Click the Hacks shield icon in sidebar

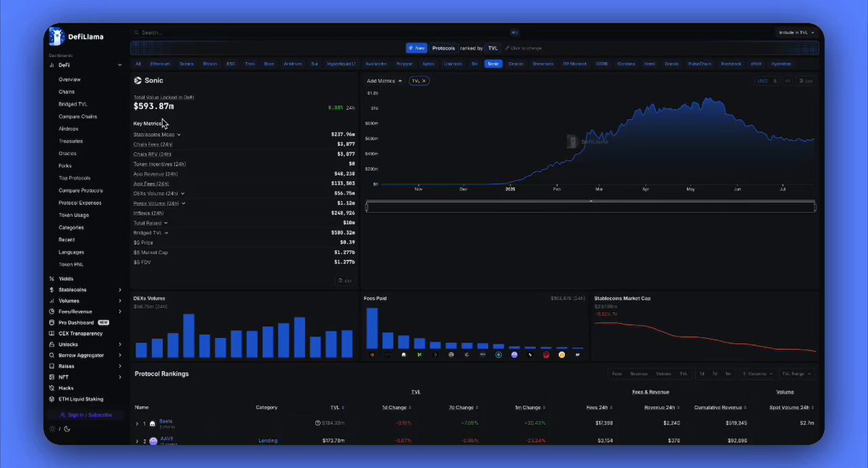pos(51,388)
